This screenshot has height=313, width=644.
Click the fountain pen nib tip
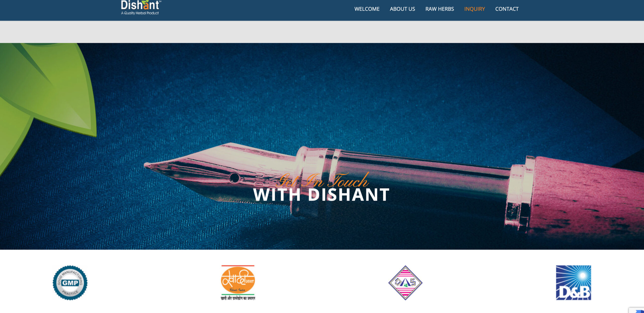(148, 165)
